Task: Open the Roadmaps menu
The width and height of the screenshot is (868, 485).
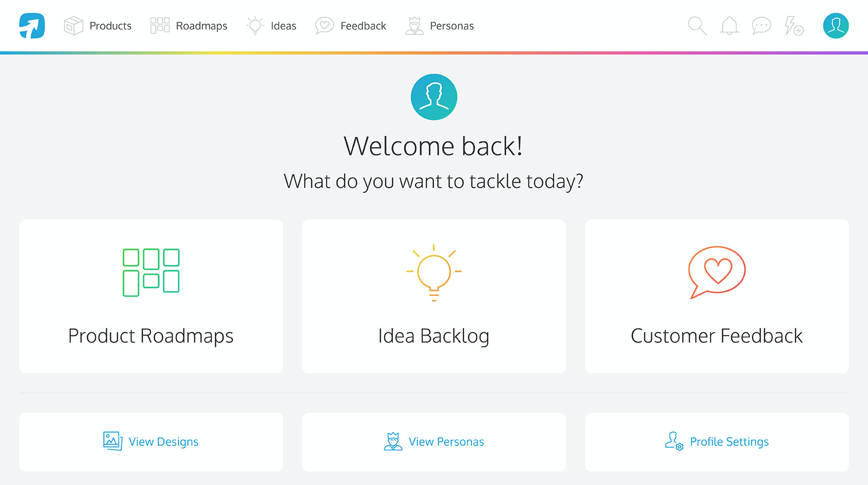Action: [188, 26]
